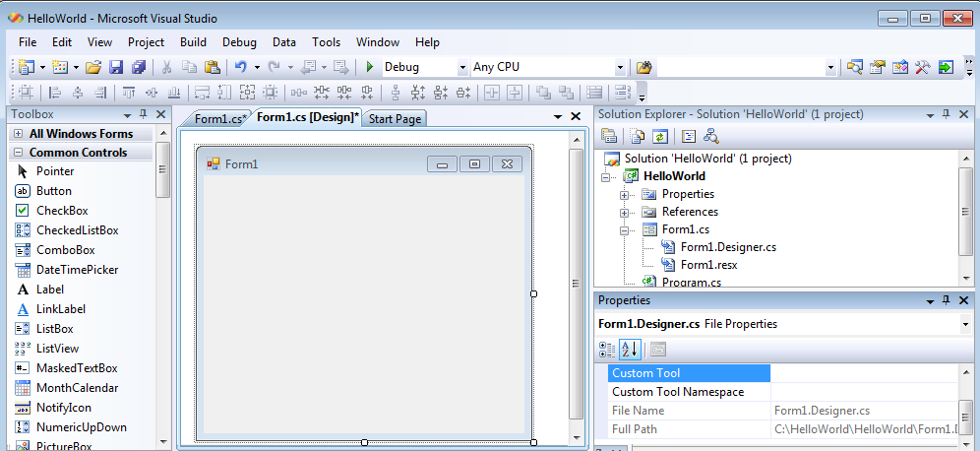Open the Build menu
The width and height of the screenshot is (980, 451).
[x=193, y=42]
